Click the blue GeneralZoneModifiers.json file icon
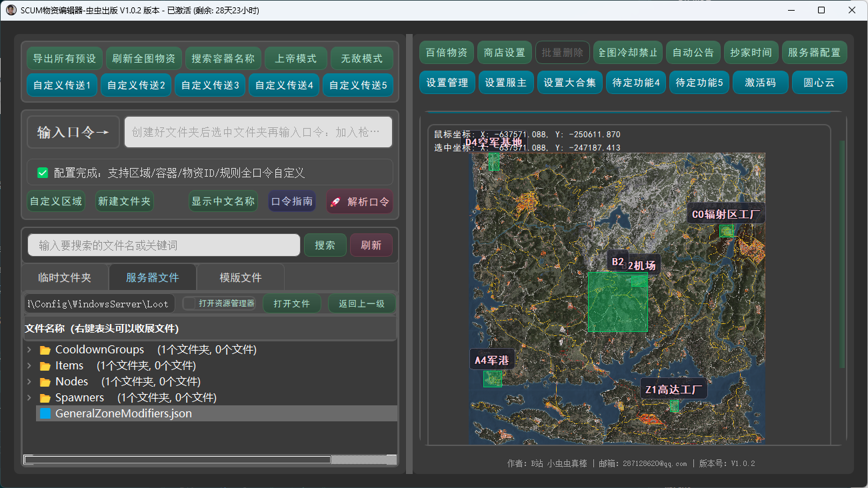Screen dimensions: 868x488 [x=45, y=413]
